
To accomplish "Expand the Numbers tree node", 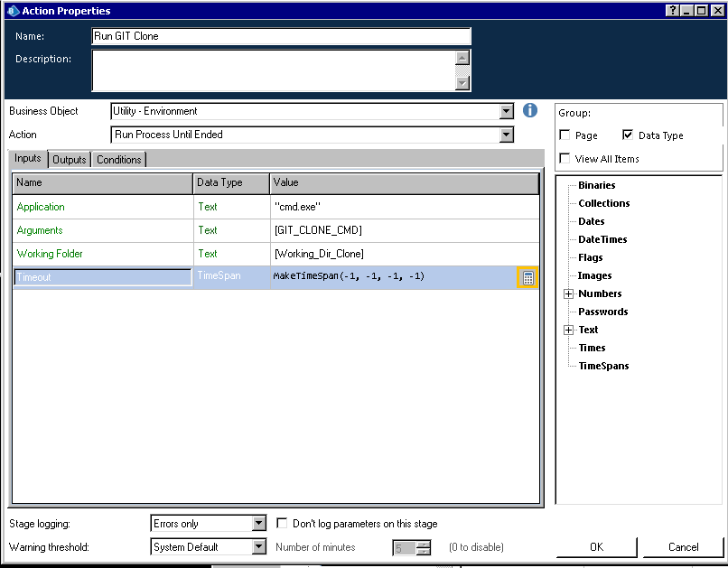I will (568, 294).
